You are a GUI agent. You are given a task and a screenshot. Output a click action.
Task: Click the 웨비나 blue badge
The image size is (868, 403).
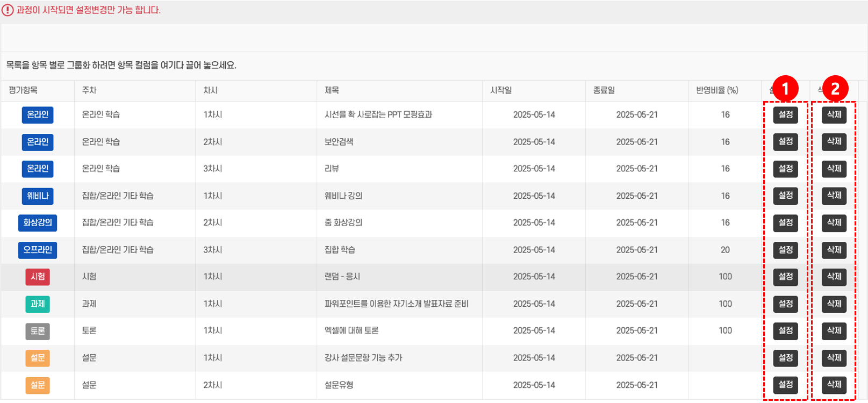38,196
